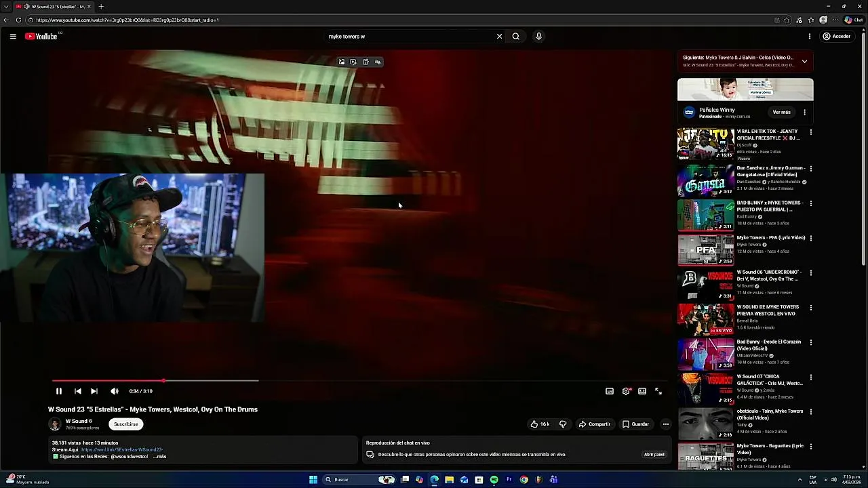Click Abrir panel for chat replay
This screenshot has height=488, width=868.
pyautogui.click(x=654, y=454)
